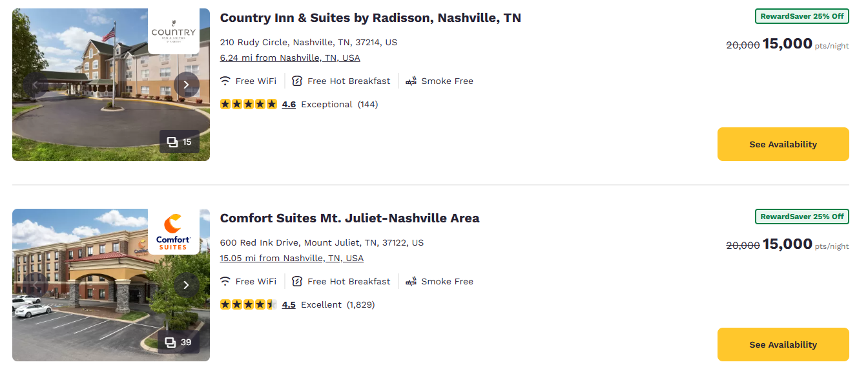The width and height of the screenshot is (868, 371).
Task: Click the Country Inn & Suites brand logo
Action: 173,31
